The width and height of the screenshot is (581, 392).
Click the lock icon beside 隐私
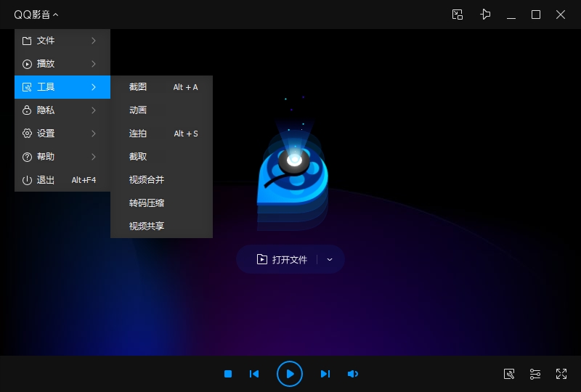click(27, 110)
